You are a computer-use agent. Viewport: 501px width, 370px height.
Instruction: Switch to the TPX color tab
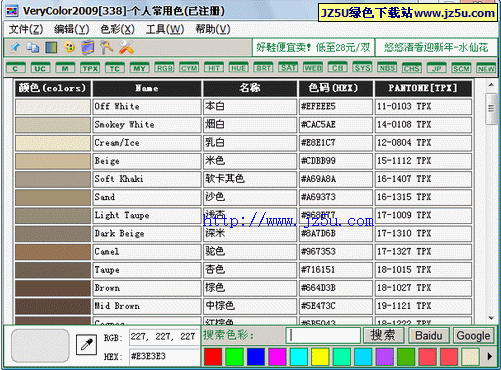click(90, 68)
